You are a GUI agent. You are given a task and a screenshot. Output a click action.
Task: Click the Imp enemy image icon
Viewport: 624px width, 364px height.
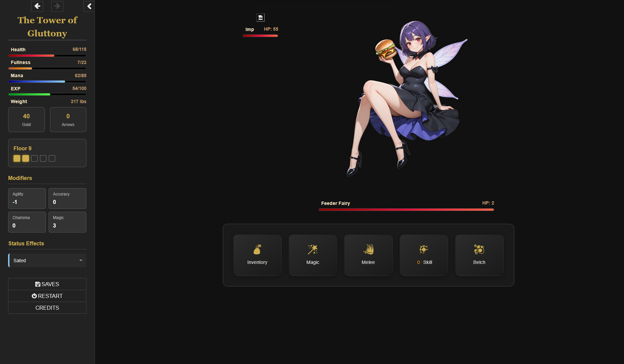point(260,18)
